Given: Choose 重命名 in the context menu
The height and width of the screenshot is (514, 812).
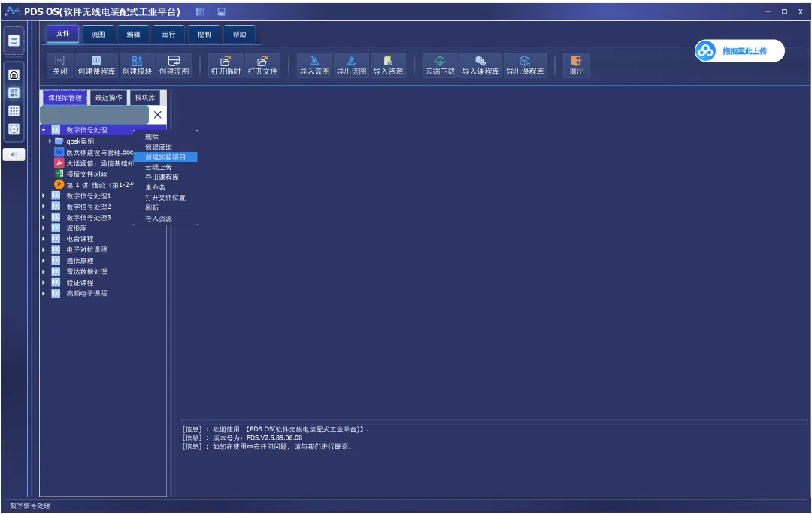Looking at the screenshot, I should pyautogui.click(x=165, y=187).
